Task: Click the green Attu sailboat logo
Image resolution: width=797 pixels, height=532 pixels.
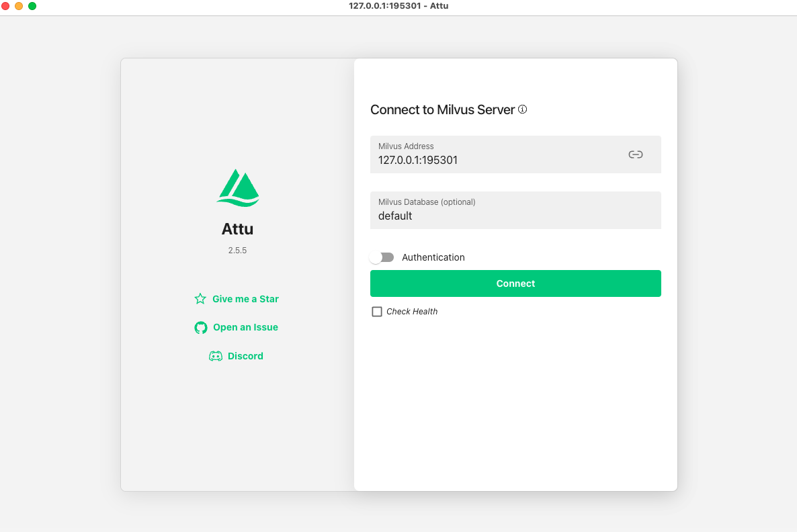Action: 238,188
